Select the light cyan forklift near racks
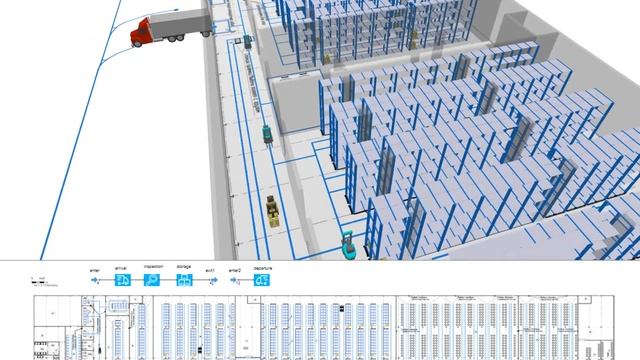This screenshot has width=640, height=360. (x=348, y=245)
